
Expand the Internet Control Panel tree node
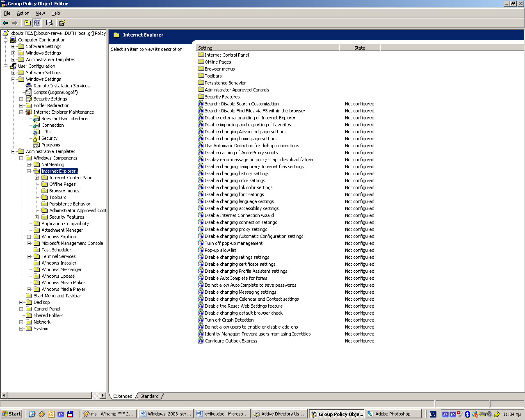37,178
